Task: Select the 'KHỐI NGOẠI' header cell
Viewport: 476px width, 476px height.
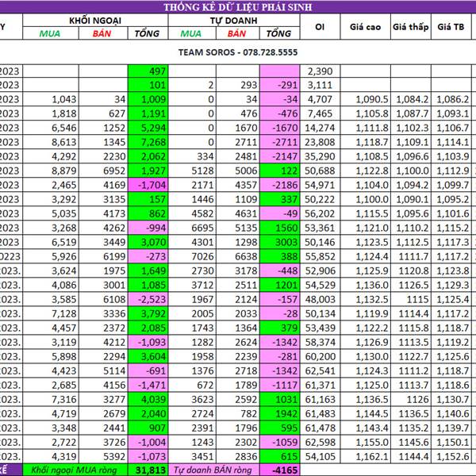Action: pyautogui.click(x=95, y=21)
